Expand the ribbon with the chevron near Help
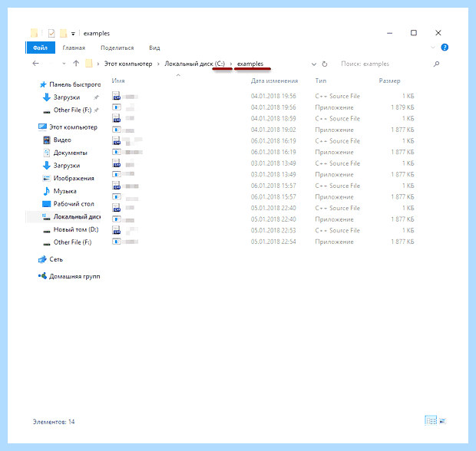The height and width of the screenshot is (451, 476). pyautogui.click(x=433, y=48)
